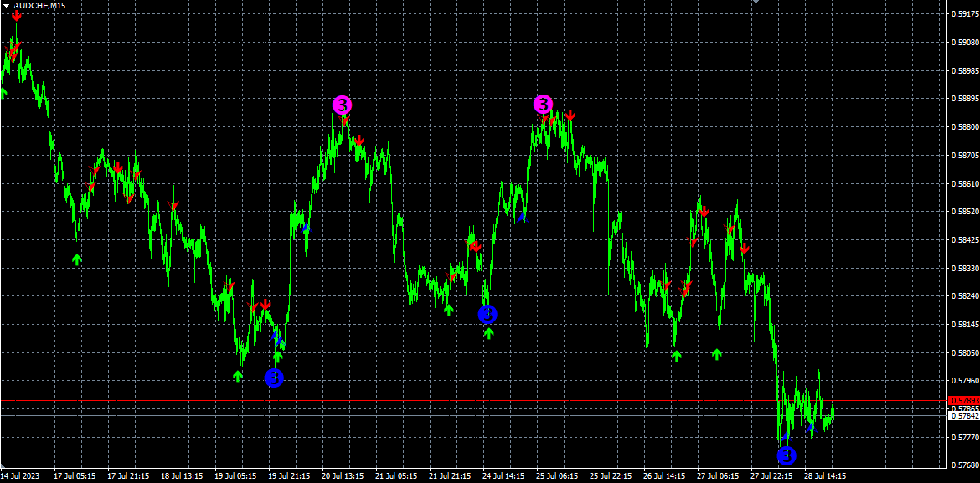Click the green up arrow below the 17 Jul 05:15 low

click(77, 259)
